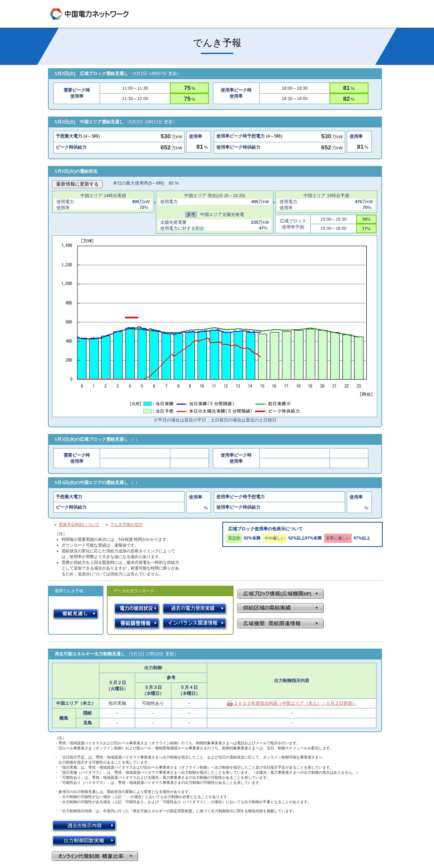The image size is (434, 868).
Task: Open the 過去の電力使用実績 download button
Action: 194,608
